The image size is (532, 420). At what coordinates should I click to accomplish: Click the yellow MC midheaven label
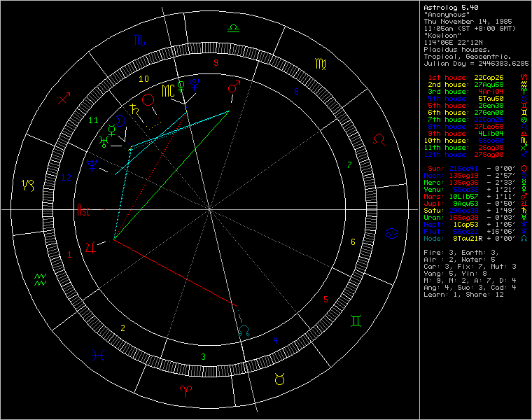point(168,91)
